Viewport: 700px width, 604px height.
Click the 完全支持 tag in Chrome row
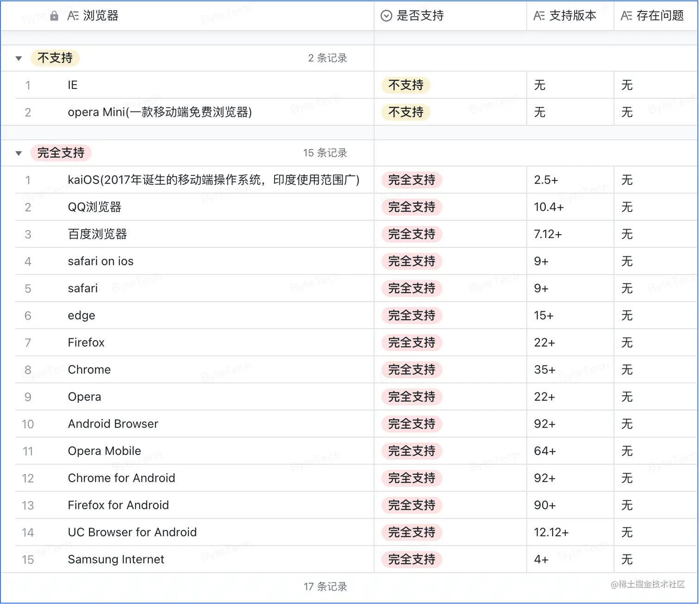pyautogui.click(x=412, y=370)
